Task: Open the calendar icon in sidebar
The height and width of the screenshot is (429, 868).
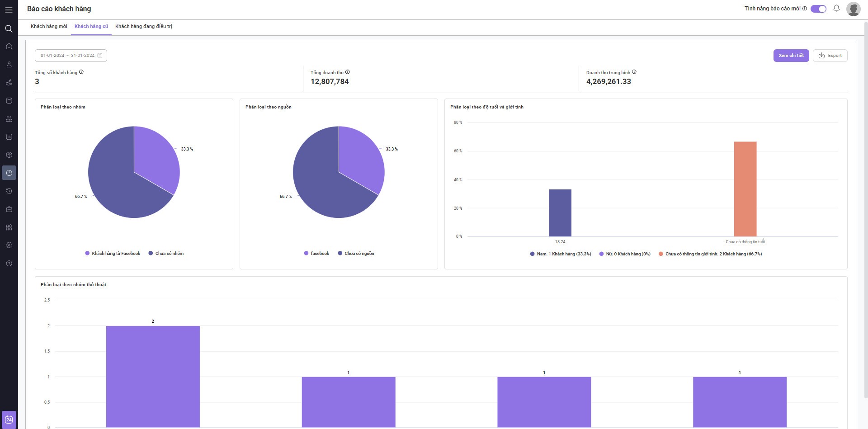Action: click(x=9, y=101)
